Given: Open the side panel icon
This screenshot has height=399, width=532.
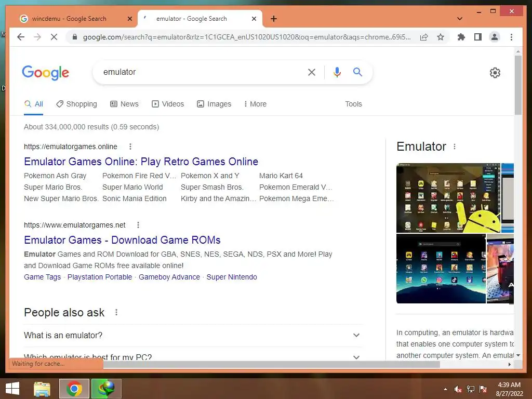Looking at the screenshot, I should coord(478,37).
